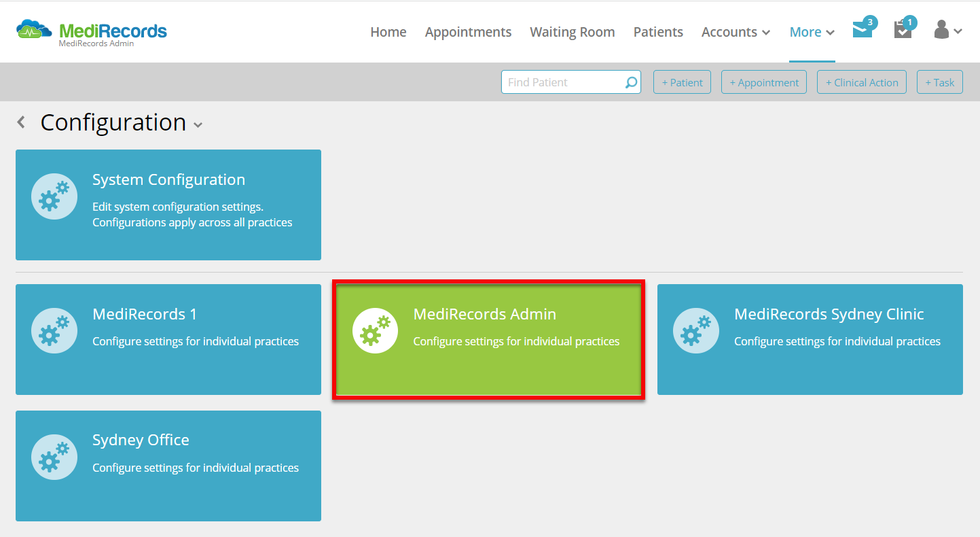Viewport: 980px width, 537px height.
Task: Open the messages envelope icon
Action: (x=863, y=31)
